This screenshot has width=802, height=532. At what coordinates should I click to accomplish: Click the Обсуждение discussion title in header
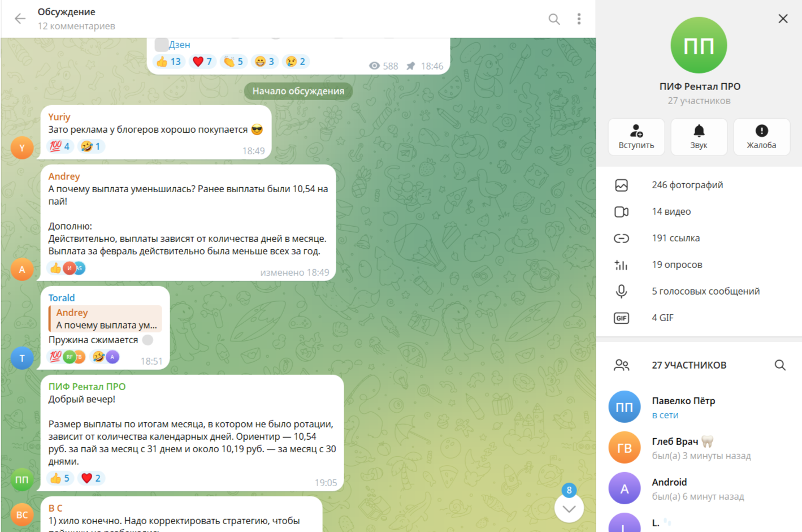tap(66, 12)
